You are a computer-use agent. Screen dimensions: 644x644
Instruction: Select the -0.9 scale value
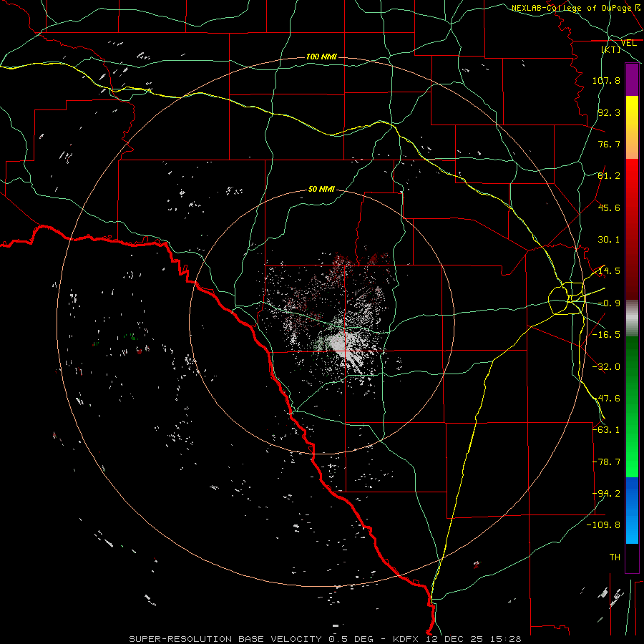[609, 303]
